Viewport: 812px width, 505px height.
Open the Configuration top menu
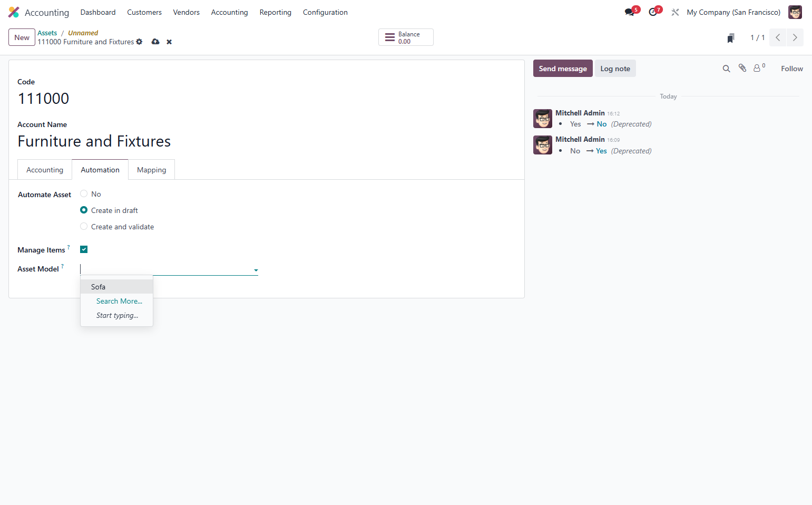325,12
